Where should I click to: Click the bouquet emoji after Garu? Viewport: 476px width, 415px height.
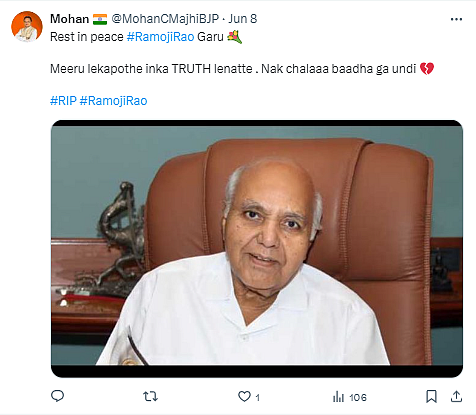pyautogui.click(x=235, y=37)
